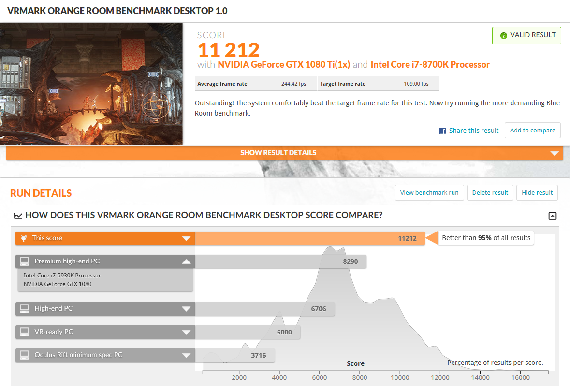
Task: Click the Valid Result button
Action: tap(526, 36)
